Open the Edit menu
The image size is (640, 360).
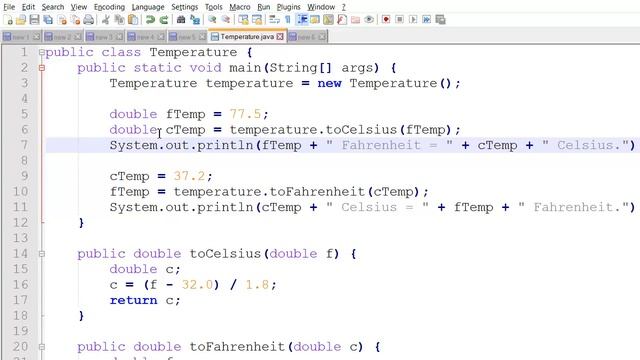point(28,7)
